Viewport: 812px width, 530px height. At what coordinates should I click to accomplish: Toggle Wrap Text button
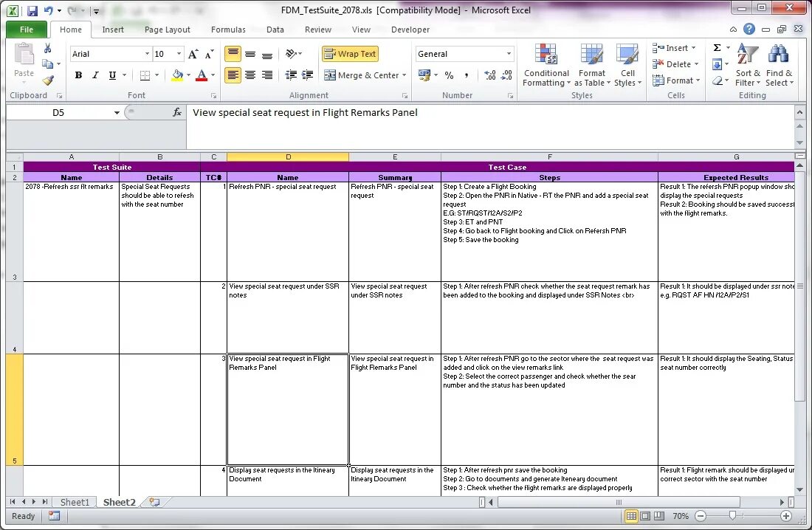(350, 54)
